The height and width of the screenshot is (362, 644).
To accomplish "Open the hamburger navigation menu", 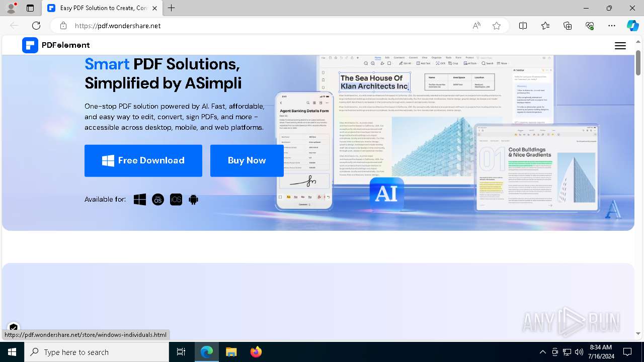I will point(620,46).
